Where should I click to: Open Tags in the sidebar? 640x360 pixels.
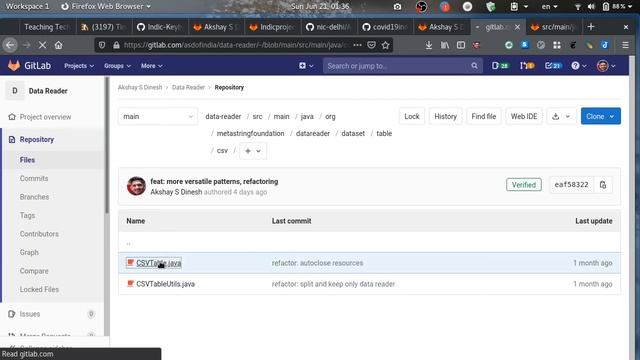point(27,216)
